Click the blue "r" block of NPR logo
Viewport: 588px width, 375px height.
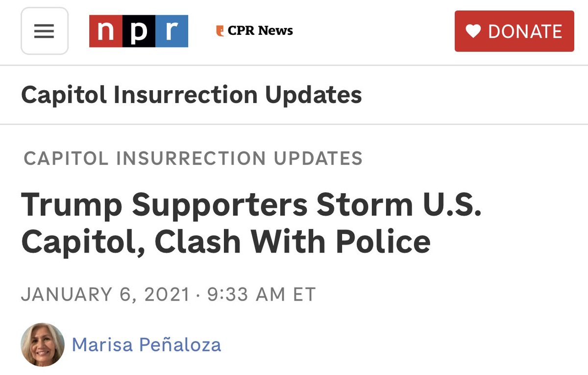[x=171, y=31]
